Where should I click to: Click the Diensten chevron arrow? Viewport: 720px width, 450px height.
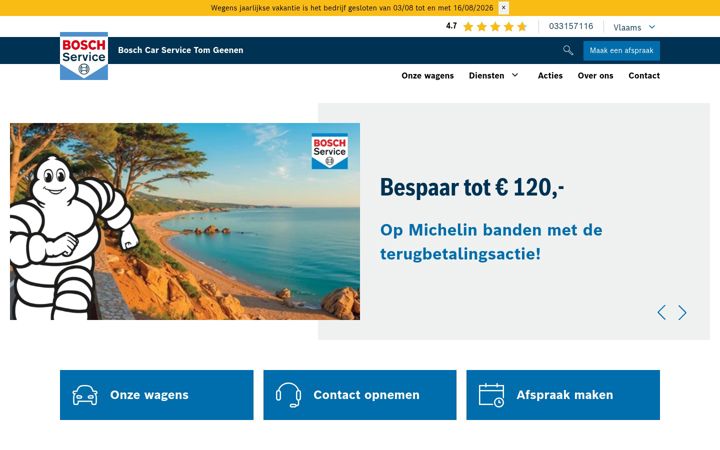[x=515, y=75]
